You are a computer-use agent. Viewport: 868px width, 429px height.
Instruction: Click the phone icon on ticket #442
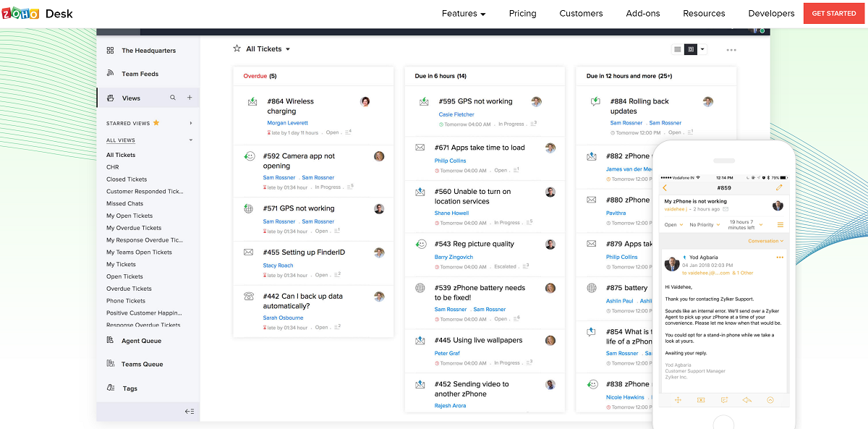pos(249,296)
